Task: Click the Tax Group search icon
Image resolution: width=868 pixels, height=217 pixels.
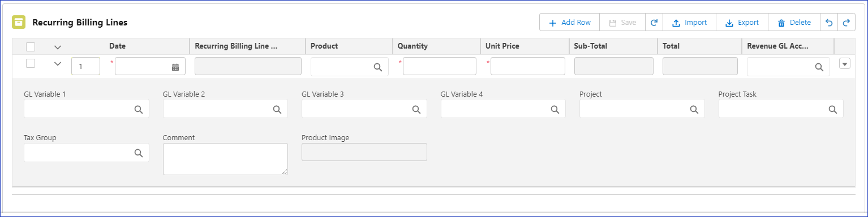Action: 138,153
